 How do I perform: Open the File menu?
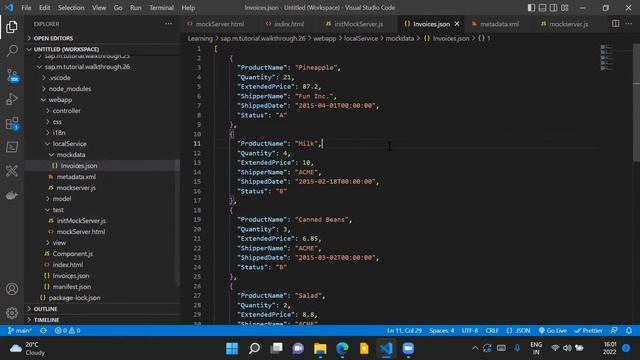(26, 8)
